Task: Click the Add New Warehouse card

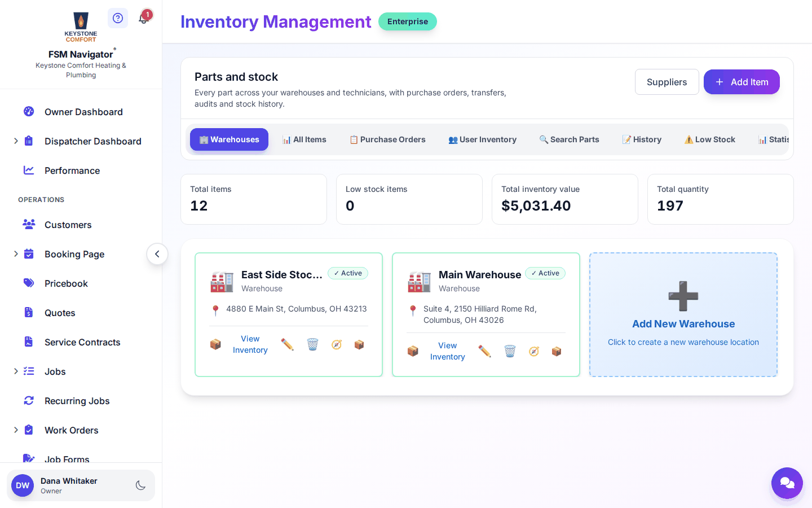Action: click(x=683, y=314)
